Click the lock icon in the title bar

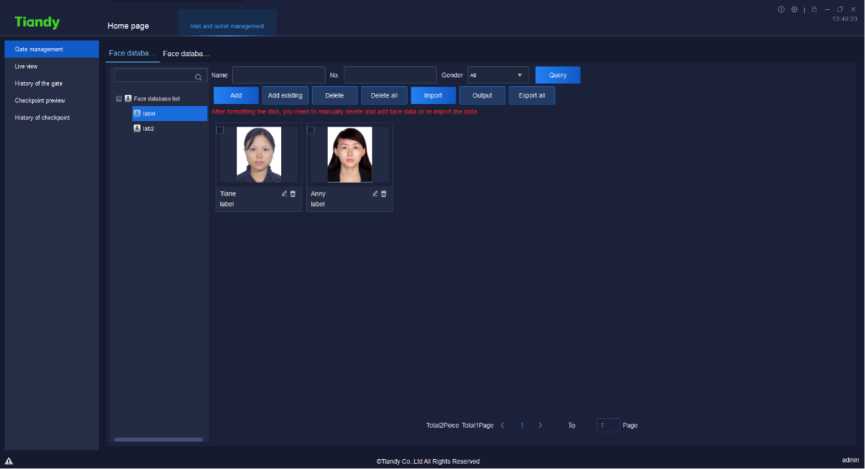point(815,9)
